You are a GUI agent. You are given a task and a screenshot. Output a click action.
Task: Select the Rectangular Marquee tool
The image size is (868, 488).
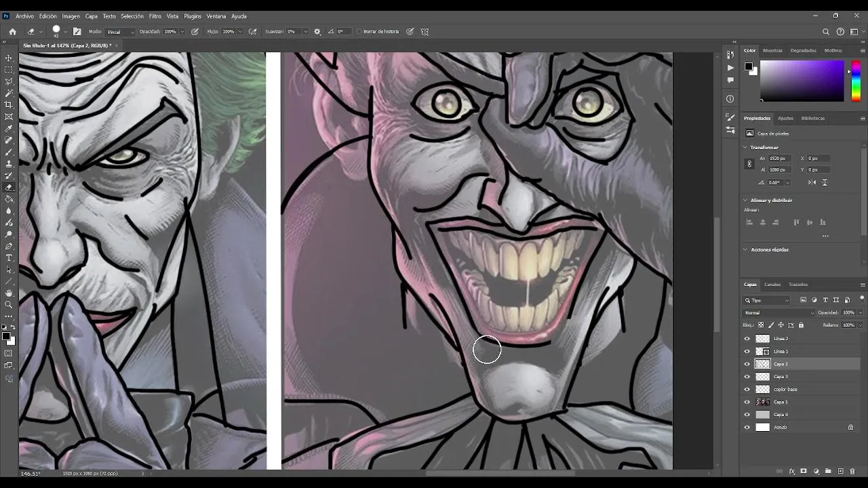tap(9, 70)
